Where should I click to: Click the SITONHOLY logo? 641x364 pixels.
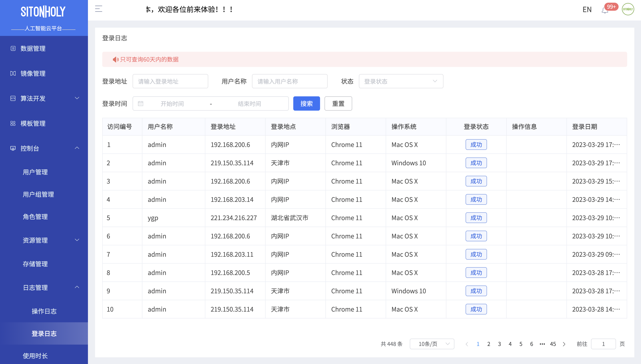(43, 12)
